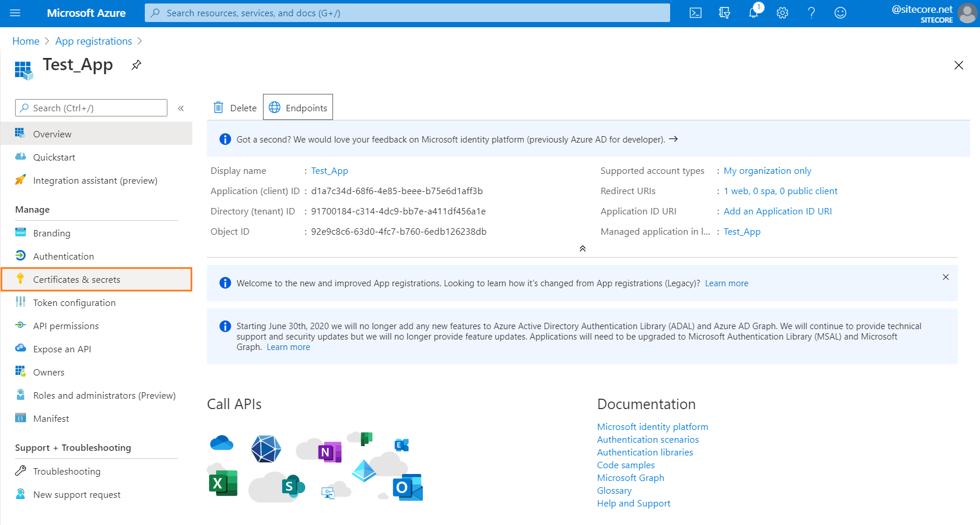Click the Outlook icon under Call APIs
980x525 pixels.
(x=408, y=488)
